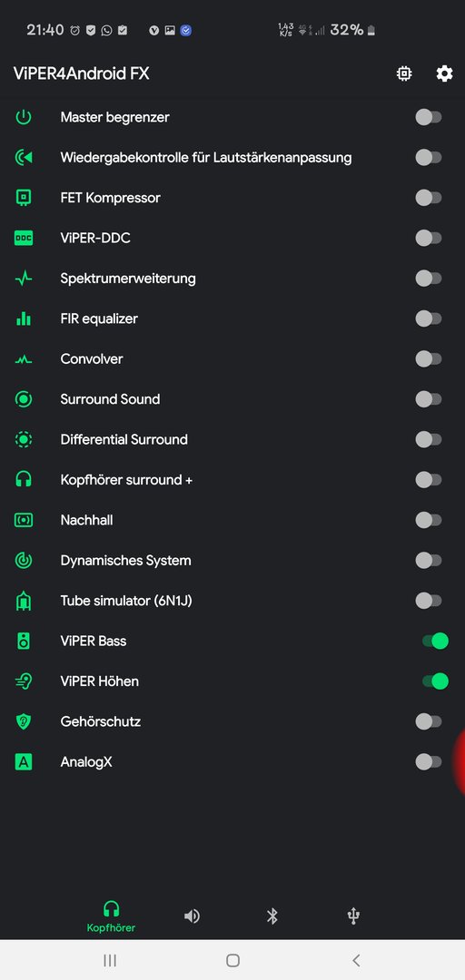This screenshot has width=465, height=980.
Task: Tap the Android home navigation button
Action: pos(232,961)
